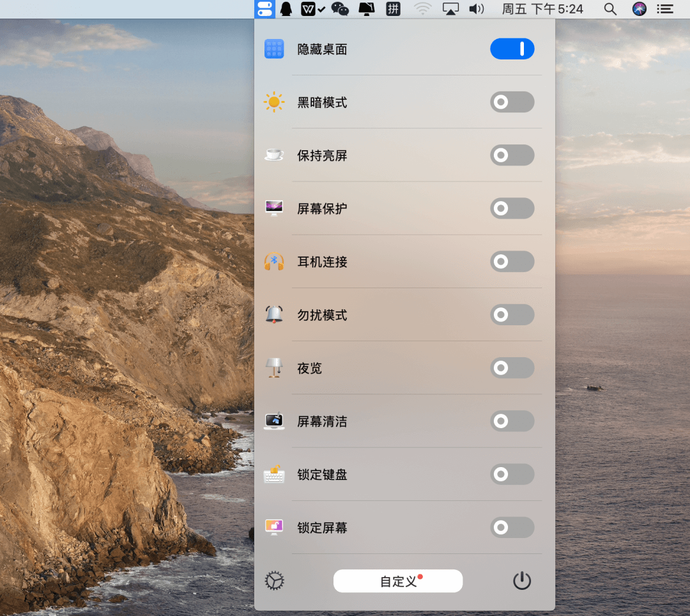The height and width of the screenshot is (616, 690).
Task: Enable the 勿扰模式 switch
Action: (x=512, y=315)
